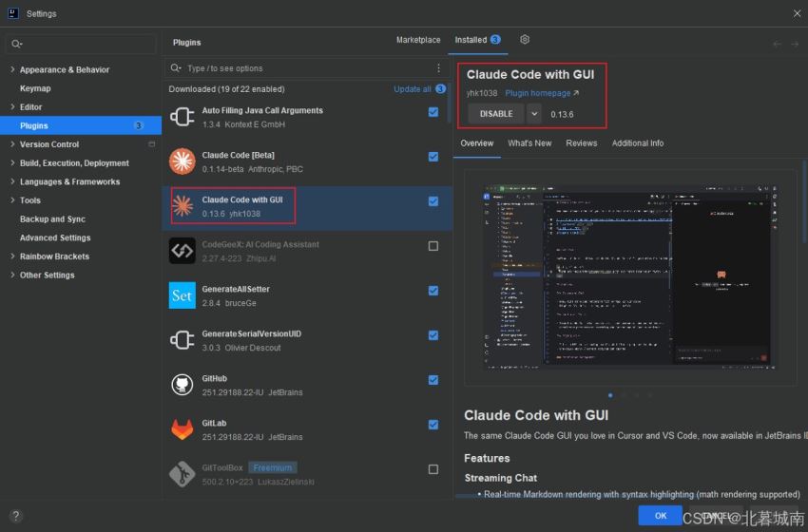Screen dimensions: 808x532
Task: Click the GitLab fox icon
Action: pos(182,429)
